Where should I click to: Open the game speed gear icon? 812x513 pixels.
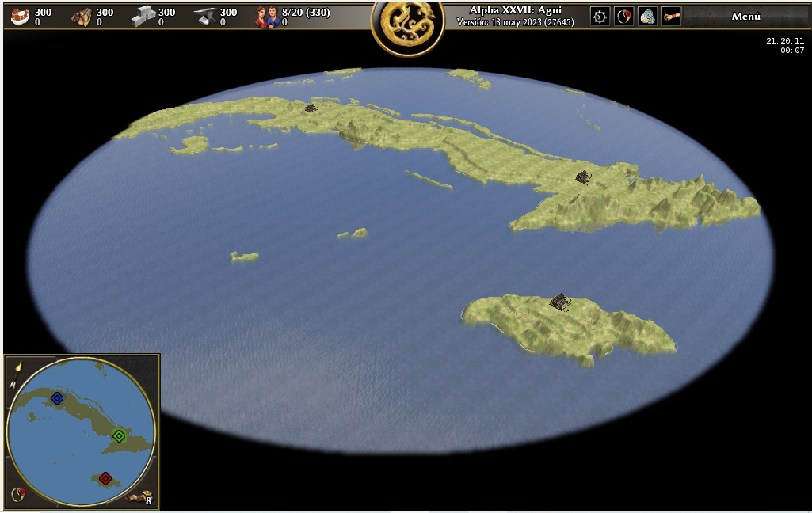point(600,17)
